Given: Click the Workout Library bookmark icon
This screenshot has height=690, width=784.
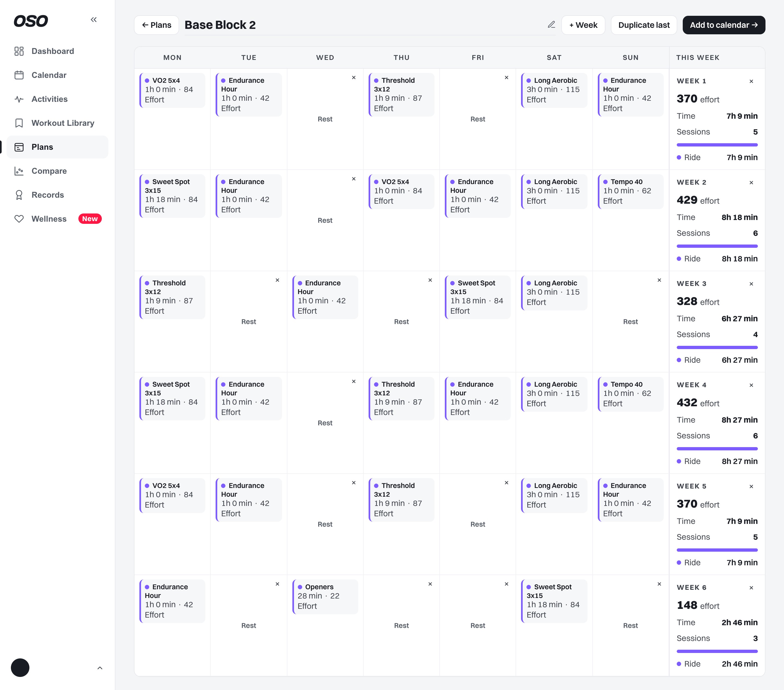Looking at the screenshot, I should (x=19, y=123).
